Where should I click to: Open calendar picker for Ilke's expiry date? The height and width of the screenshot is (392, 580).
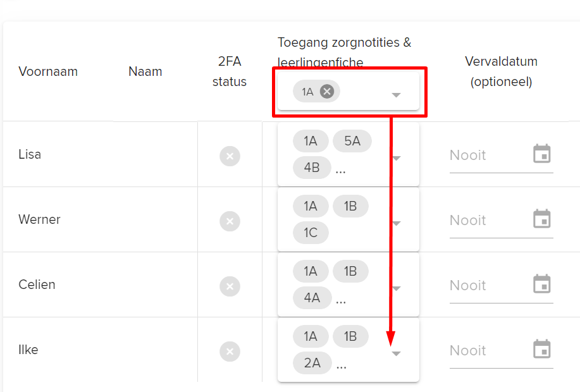(x=542, y=349)
